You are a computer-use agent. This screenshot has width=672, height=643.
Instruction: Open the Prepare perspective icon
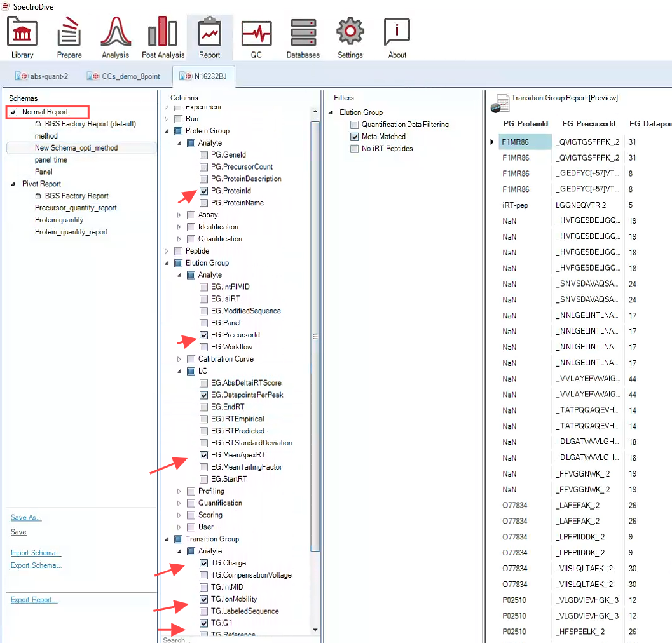[69, 32]
